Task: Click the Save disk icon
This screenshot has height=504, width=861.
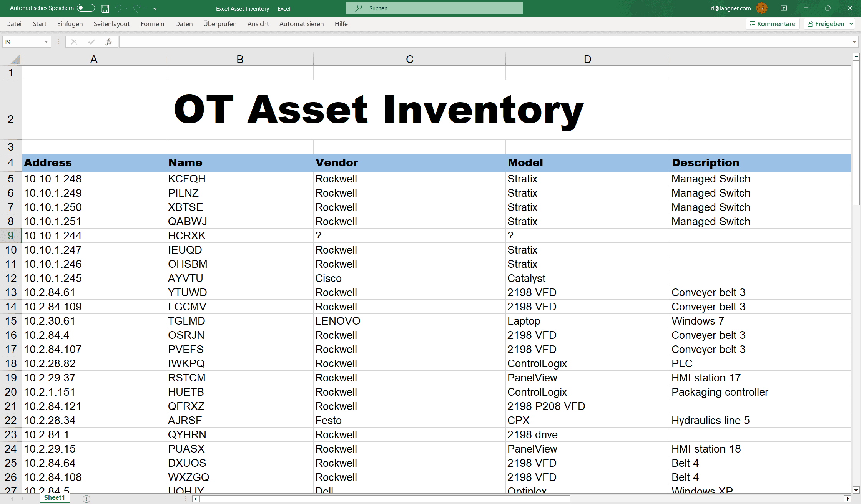Action: pyautogui.click(x=105, y=8)
